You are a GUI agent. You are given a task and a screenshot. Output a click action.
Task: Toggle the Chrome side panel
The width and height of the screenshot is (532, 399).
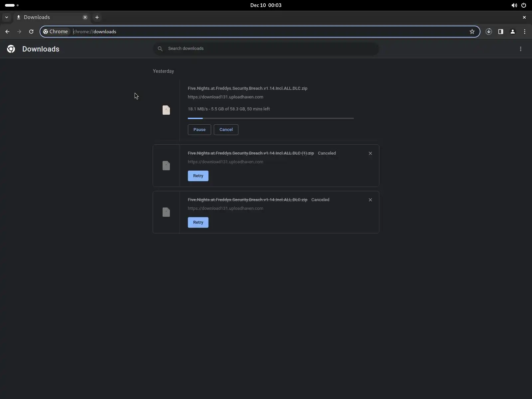(x=501, y=32)
